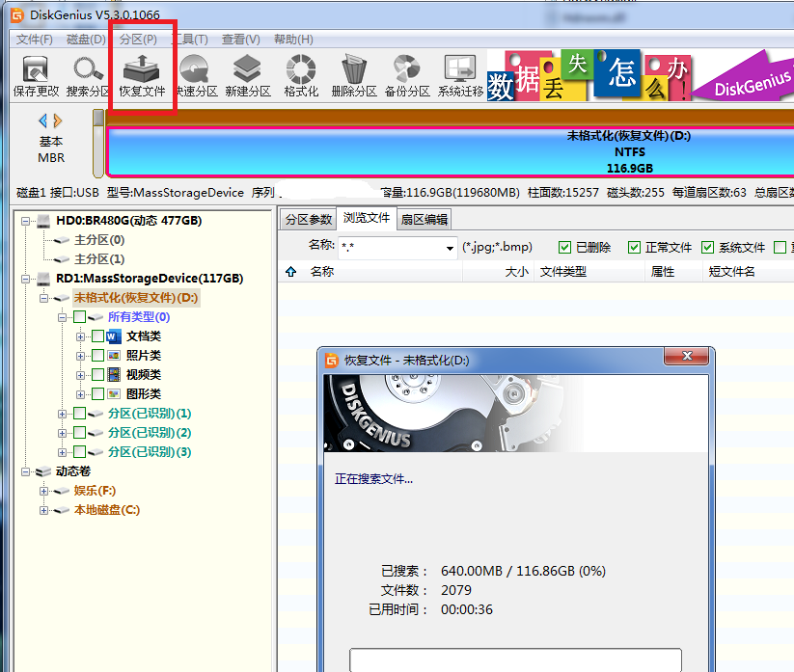This screenshot has height=672, width=794.
Task: Select the 快速分区 quick partition icon
Action: click(196, 76)
